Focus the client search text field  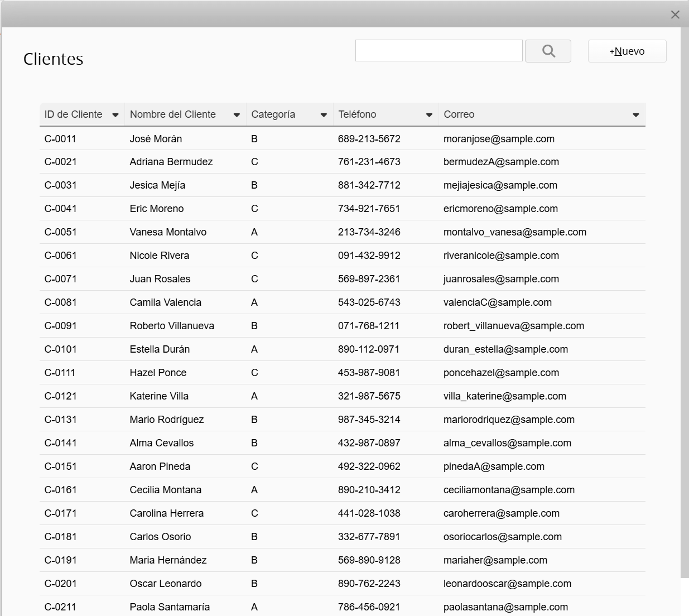(439, 51)
